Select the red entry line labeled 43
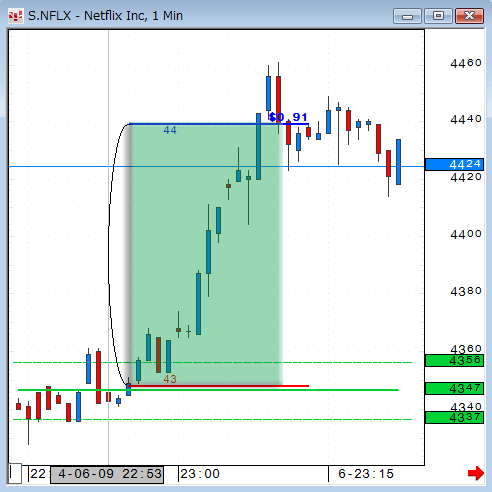Viewport: 492px width, 492px height. 219,386
